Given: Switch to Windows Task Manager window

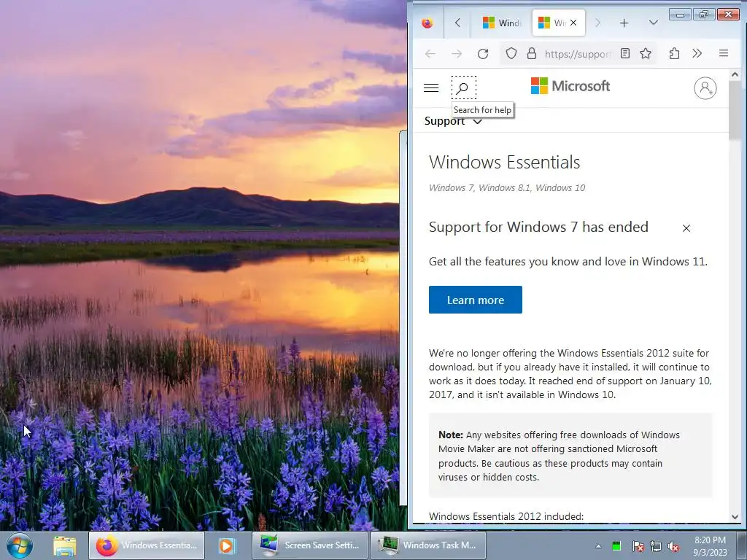Looking at the screenshot, I should (428, 545).
